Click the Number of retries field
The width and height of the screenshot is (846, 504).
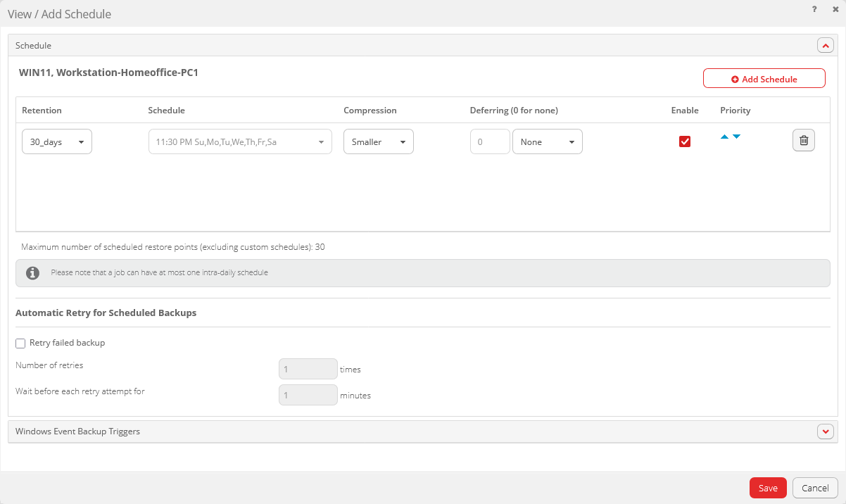pyautogui.click(x=308, y=369)
